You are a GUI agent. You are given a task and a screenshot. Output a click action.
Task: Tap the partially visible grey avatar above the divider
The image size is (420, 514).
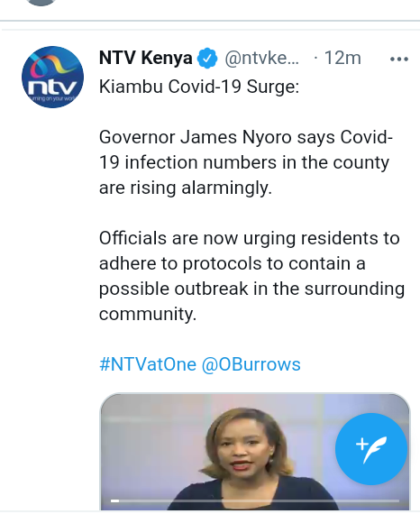point(41,3)
